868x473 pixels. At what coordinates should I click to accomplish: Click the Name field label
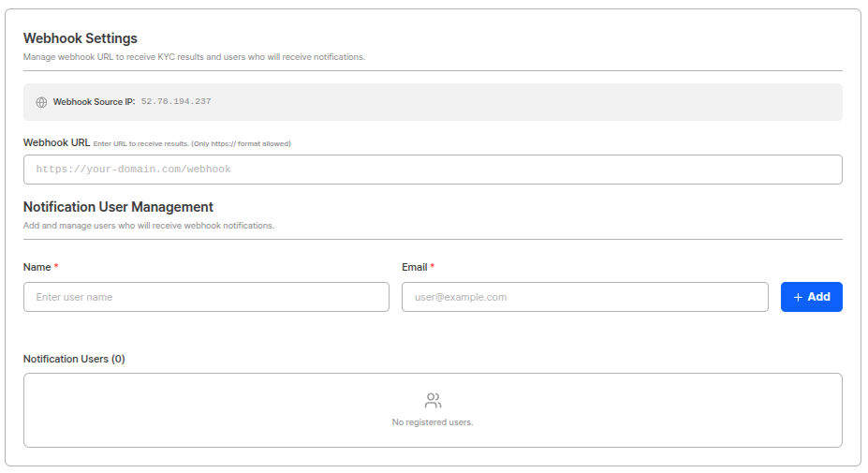(x=37, y=267)
